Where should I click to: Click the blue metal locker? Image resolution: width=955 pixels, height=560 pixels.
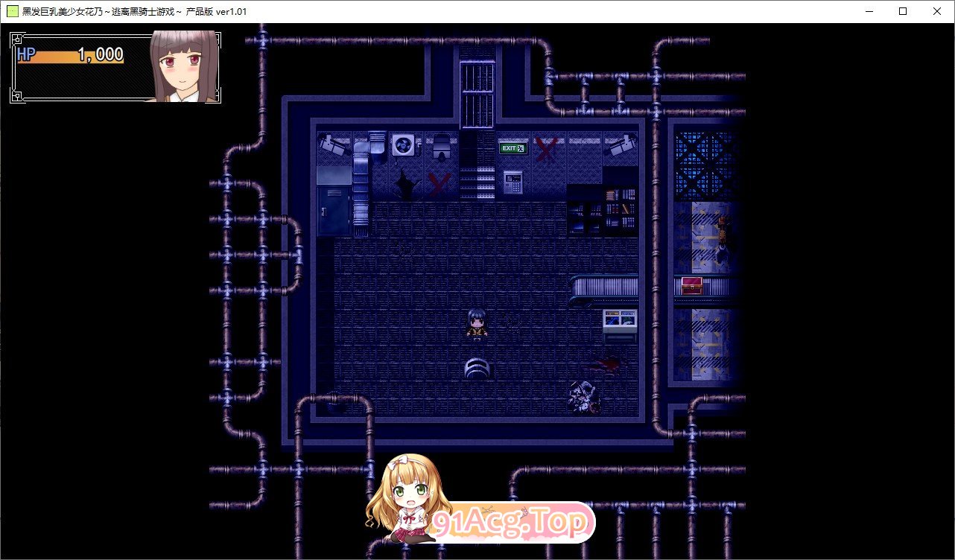tap(334, 211)
